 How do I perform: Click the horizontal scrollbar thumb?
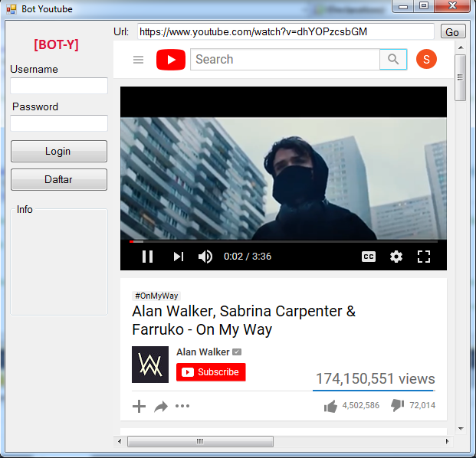coord(200,441)
